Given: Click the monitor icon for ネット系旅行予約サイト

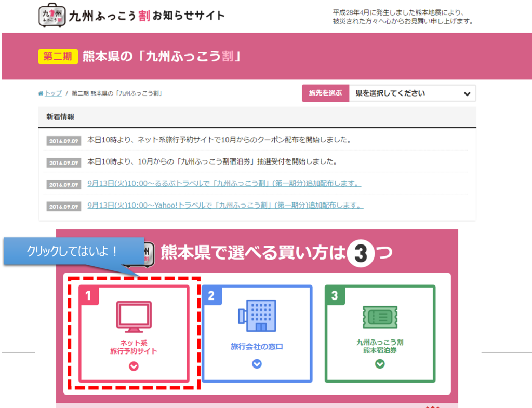Looking at the screenshot, I should click(x=134, y=317).
